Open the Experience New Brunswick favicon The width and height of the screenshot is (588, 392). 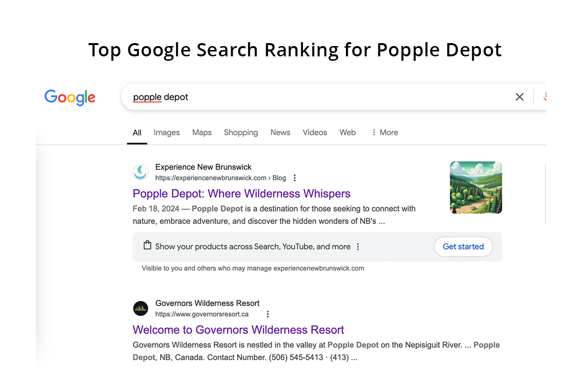click(141, 172)
